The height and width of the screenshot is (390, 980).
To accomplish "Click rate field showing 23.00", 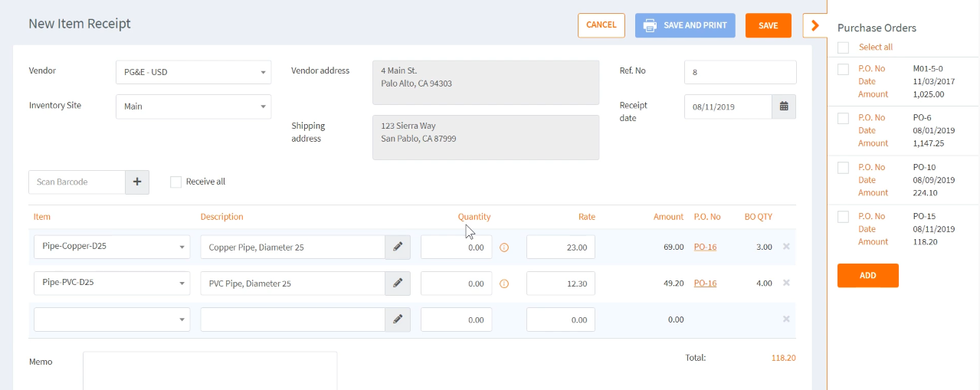I will 561,247.
